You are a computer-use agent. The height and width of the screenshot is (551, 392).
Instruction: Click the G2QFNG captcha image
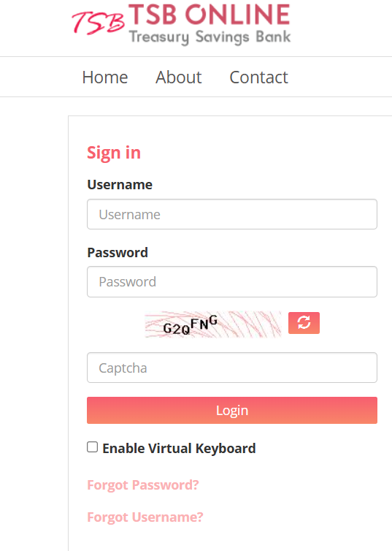(213, 324)
